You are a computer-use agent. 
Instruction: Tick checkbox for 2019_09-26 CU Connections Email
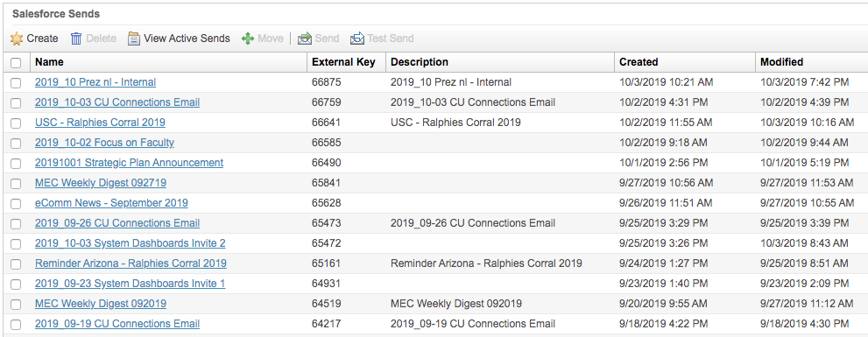16,223
